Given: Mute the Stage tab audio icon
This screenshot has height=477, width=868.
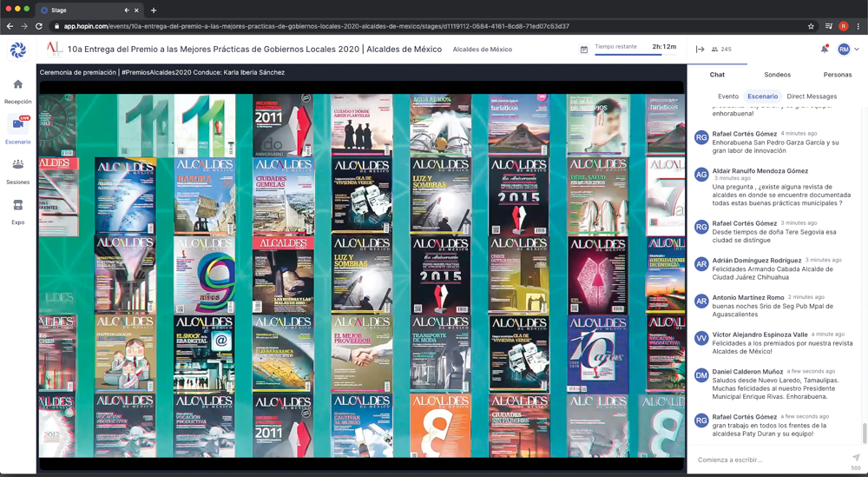Looking at the screenshot, I should [127, 10].
